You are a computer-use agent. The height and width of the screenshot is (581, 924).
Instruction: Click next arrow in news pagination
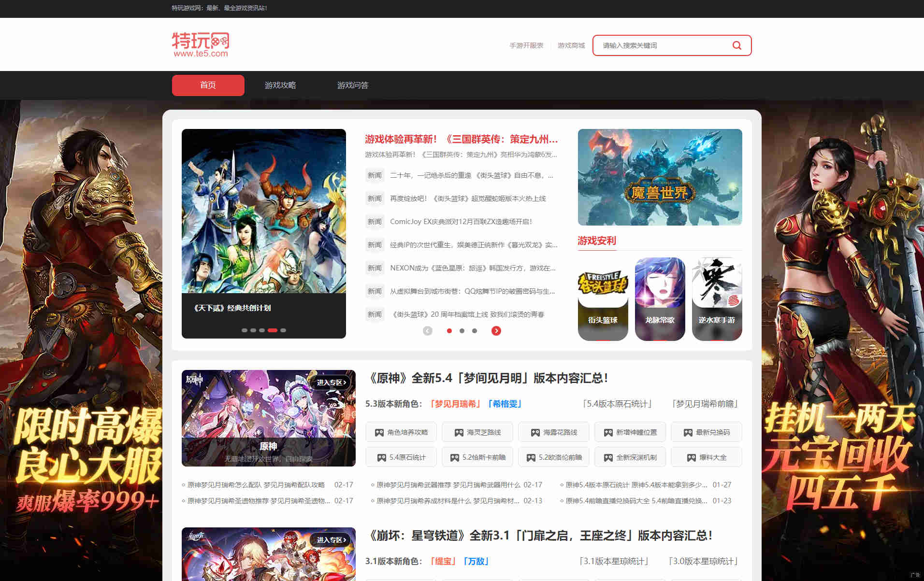(496, 331)
